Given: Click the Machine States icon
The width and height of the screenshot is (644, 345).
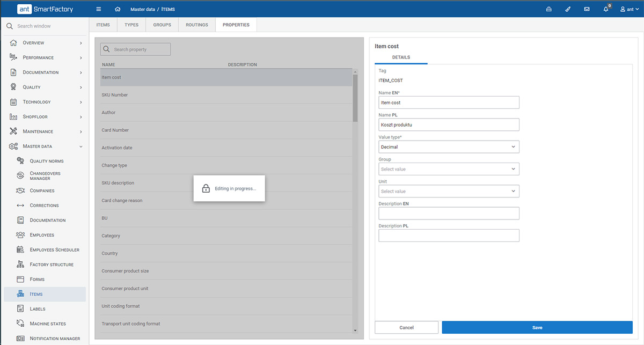Looking at the screenshot, I should click(20, 324).
